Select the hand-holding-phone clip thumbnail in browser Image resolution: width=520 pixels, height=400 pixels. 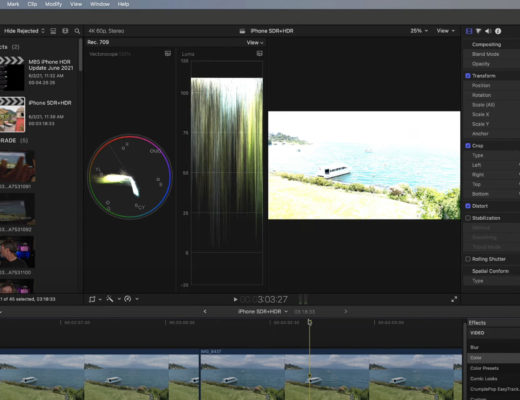17,167
